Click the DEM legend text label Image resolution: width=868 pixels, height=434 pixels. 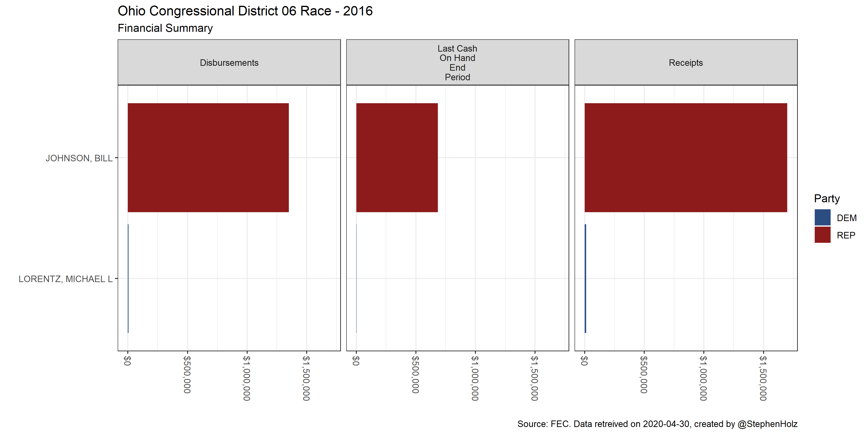[847, 218]
